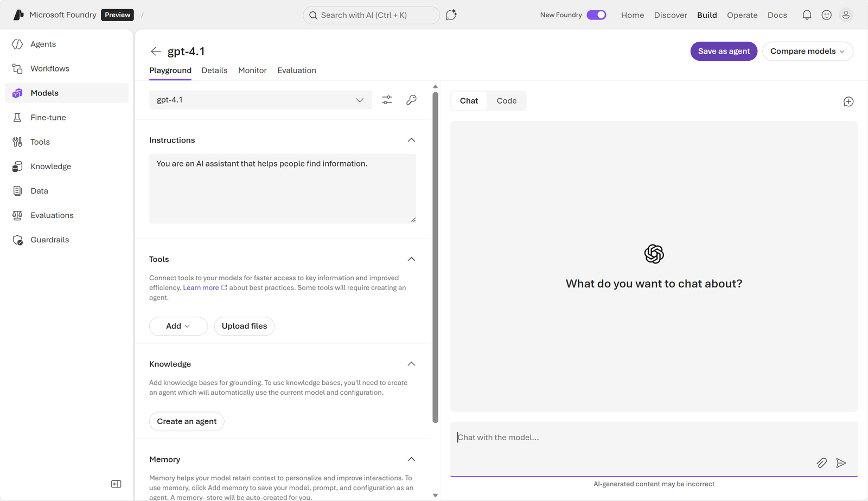This screenshot has height=501, width=868.
Task: Click the Learn more external link icon
Action: pos(224,288)
